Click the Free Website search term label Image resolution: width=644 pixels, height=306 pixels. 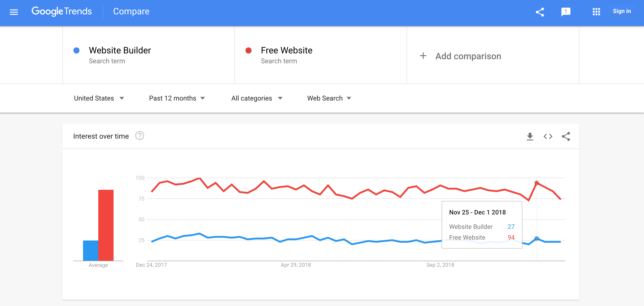tap(286, 50)
